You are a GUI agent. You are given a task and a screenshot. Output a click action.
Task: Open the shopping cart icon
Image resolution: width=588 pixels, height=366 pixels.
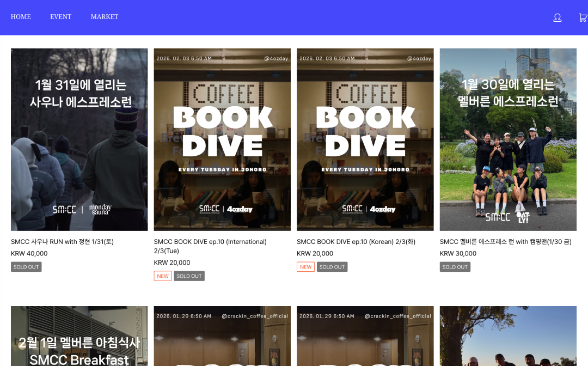[583, 17]
